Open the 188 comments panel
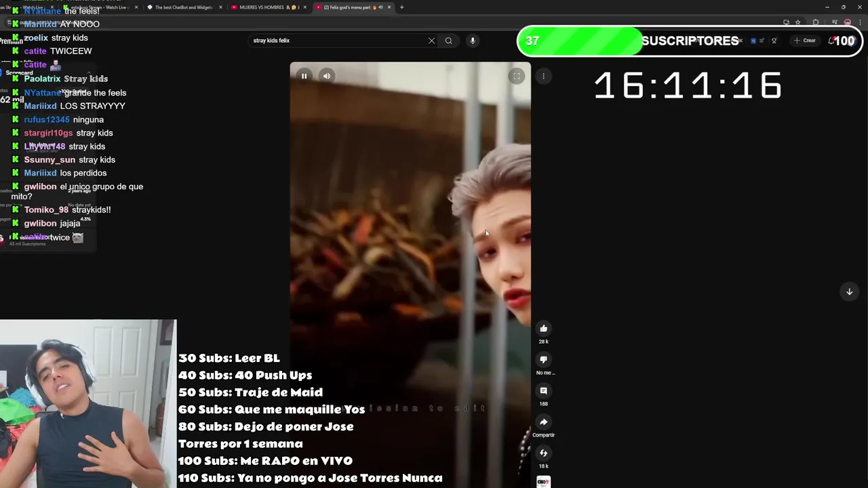The height and width of the screenshot is (488, 868). tap(543, 391)
